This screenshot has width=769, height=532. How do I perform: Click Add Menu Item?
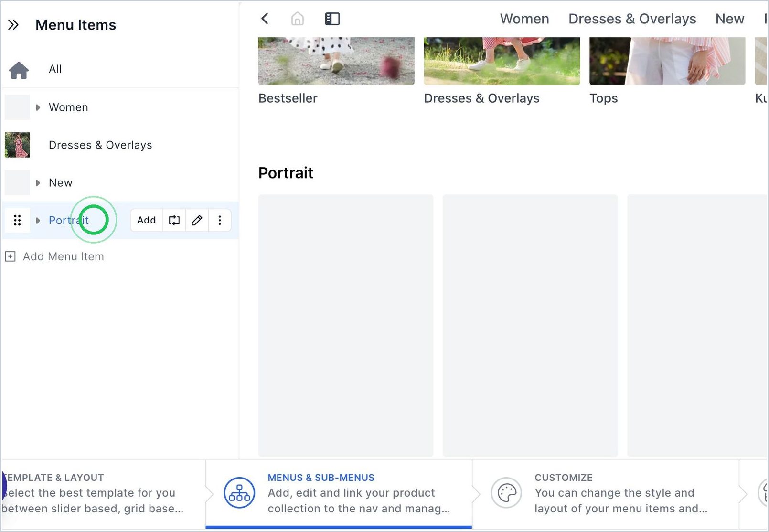coord(64,256)
